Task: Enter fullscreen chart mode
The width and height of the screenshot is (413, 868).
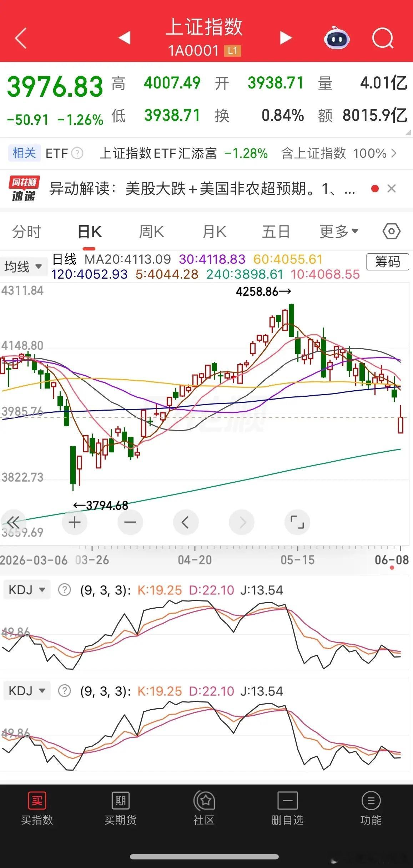Action: (297, 523)
